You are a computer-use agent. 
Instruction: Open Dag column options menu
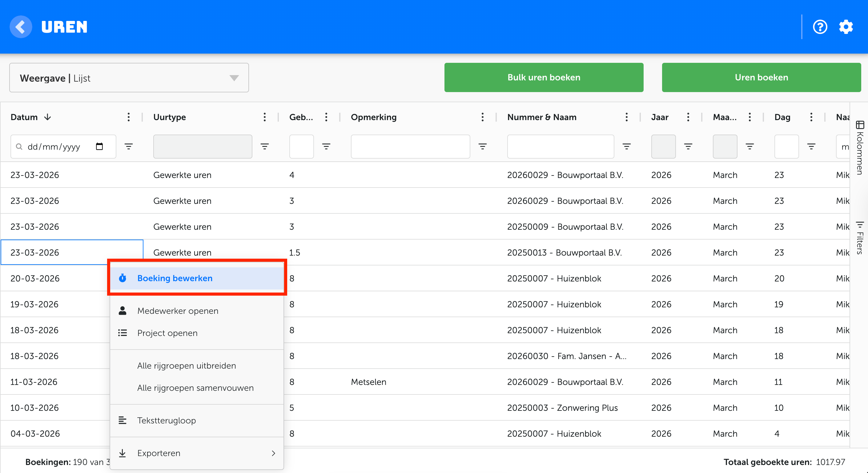tap(811, 117)
